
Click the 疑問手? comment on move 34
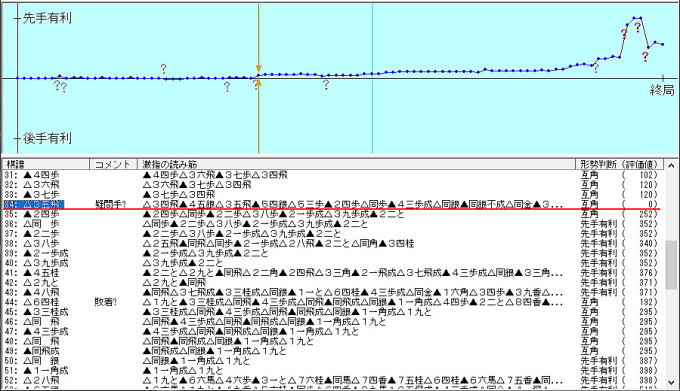tap(110, 204)
